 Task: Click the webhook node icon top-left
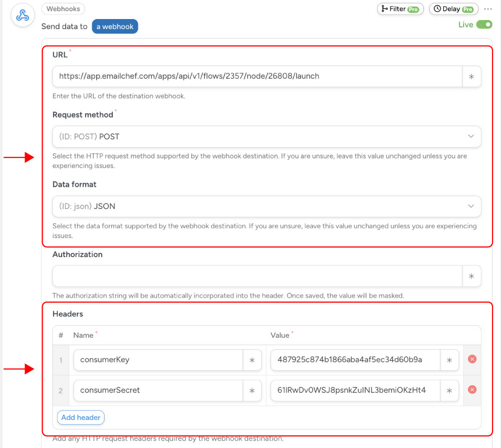tap(22, 15)
